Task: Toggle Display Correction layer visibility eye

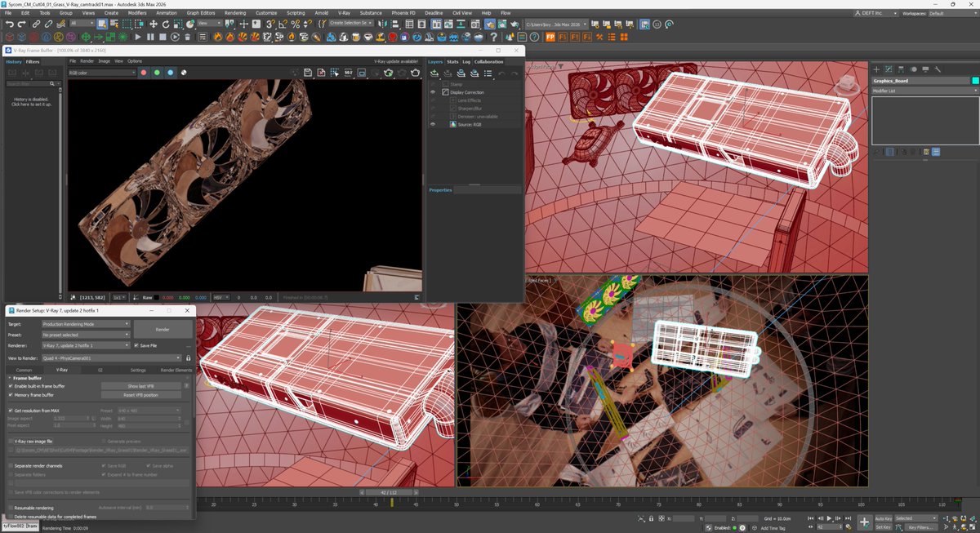Action: pyautogui.click(x=433, y=92)
